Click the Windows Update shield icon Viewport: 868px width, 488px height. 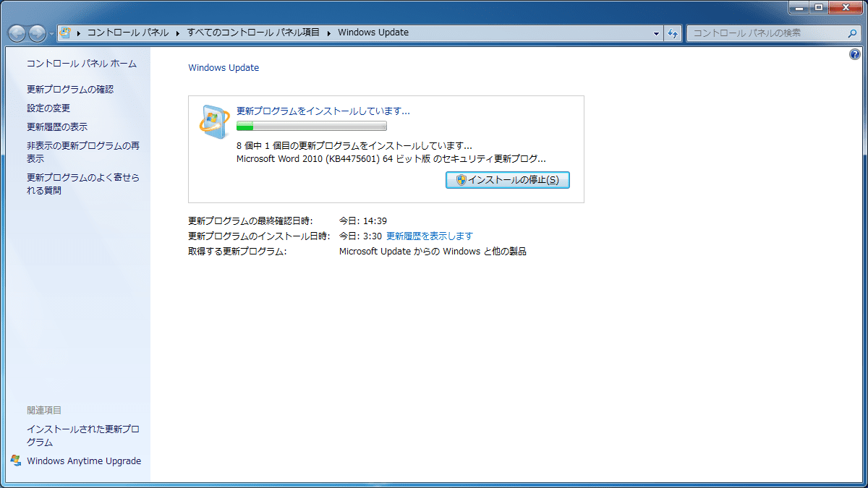pos(214,121)
